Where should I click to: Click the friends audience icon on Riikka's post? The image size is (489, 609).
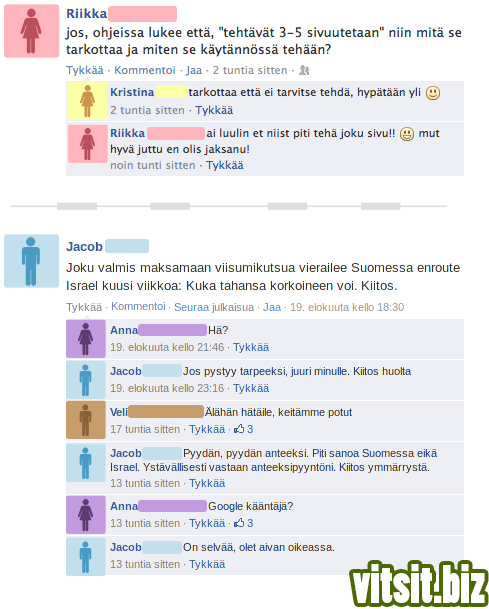pos(304,70)
